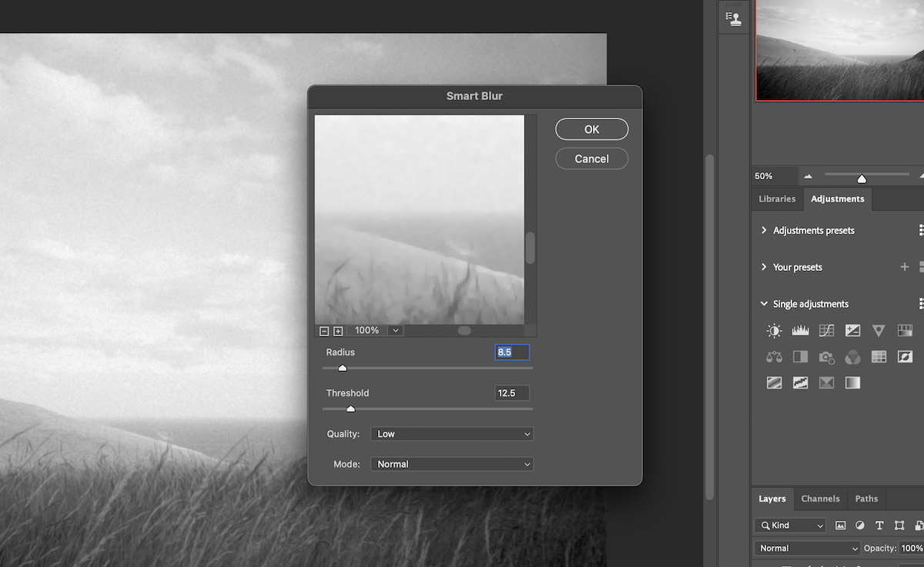
Task: Open the Libraries panel tab
Action: pos(776,198)
